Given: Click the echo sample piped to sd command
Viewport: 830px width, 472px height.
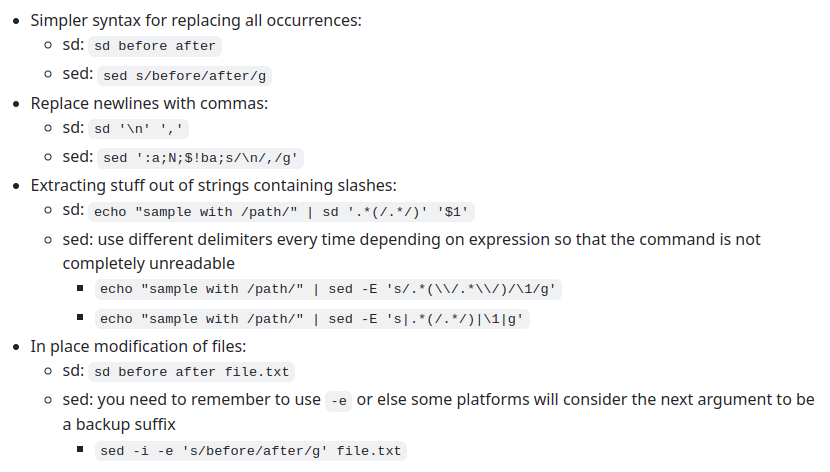Looking at the screenshot, I should tap(281, 212).
